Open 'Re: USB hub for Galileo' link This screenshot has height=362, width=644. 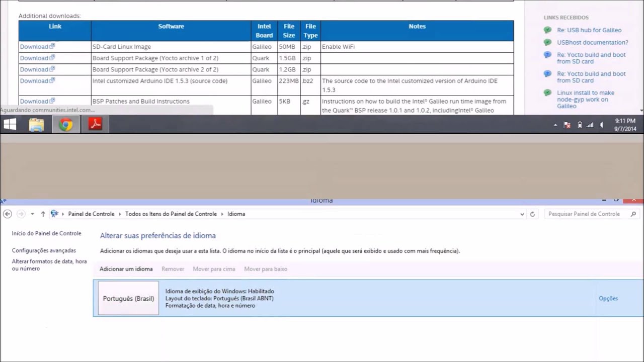(589, 30)
